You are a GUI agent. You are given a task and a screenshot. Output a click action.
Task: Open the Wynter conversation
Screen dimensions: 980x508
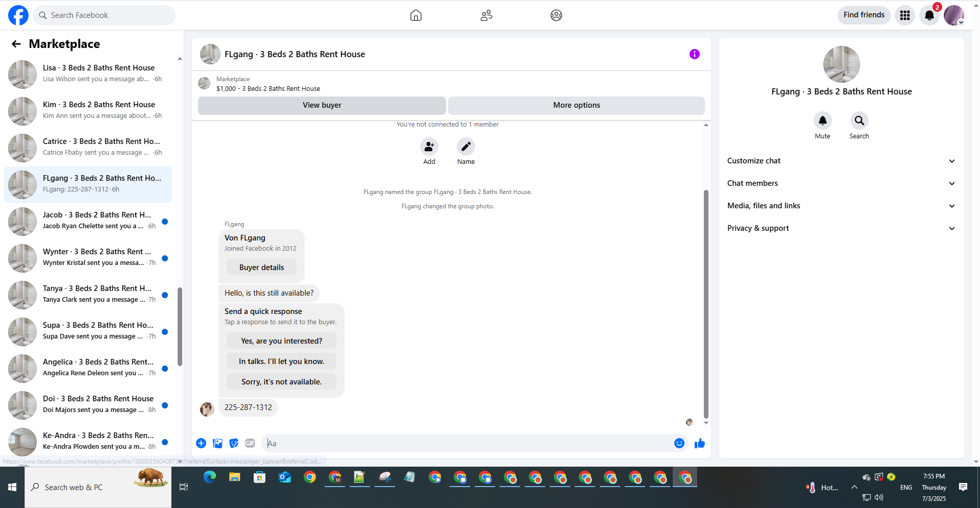pos(88,258)
